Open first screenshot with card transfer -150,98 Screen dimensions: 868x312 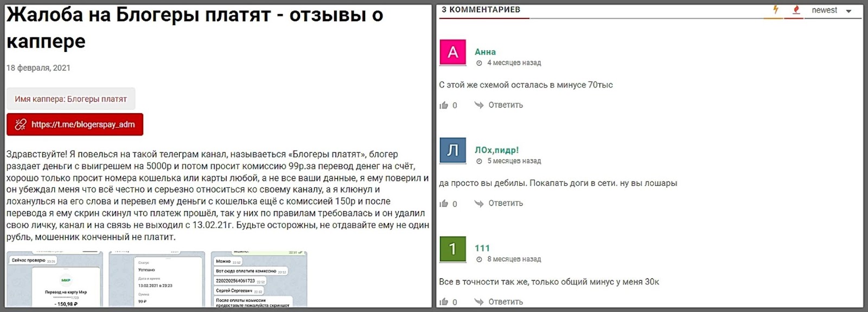pos(54,279)
